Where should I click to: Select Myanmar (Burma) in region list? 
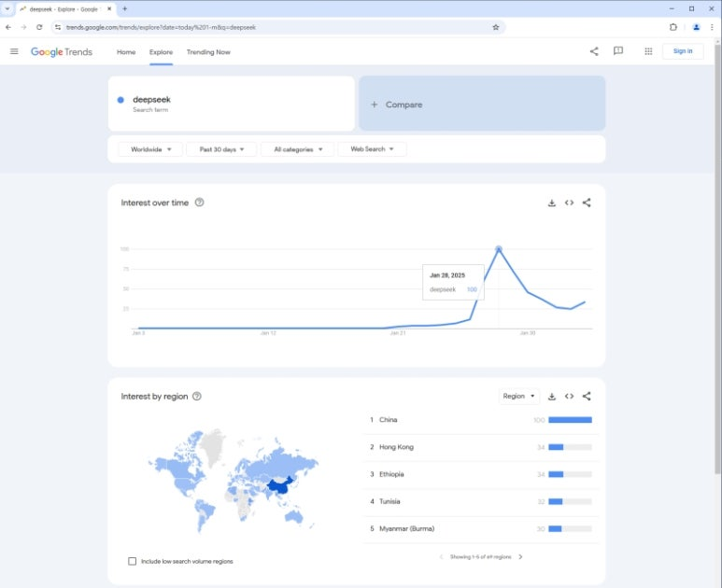click(406, 528)
